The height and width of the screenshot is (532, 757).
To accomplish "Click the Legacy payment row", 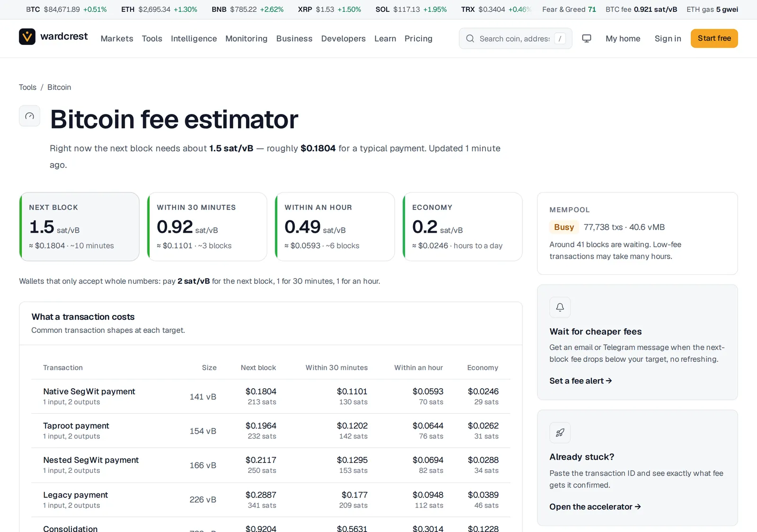I will click(271, 500).
